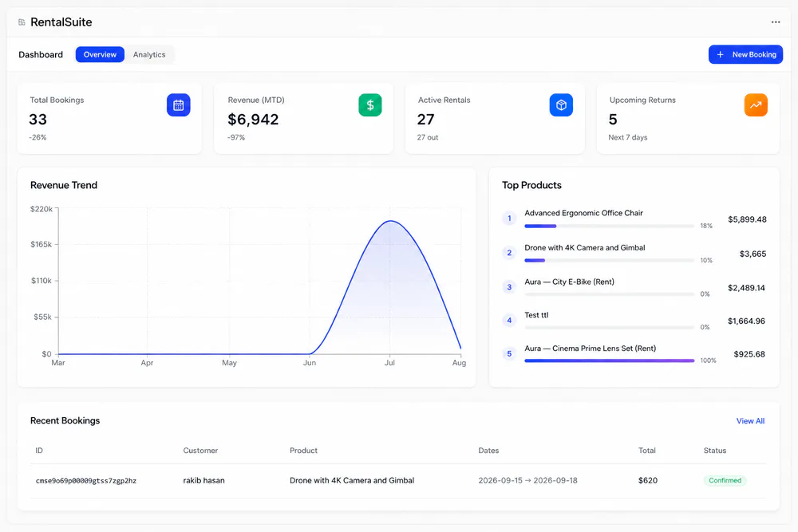Click rank badge 5 in Top Products
Screen dimensions: 798x532
509,353
